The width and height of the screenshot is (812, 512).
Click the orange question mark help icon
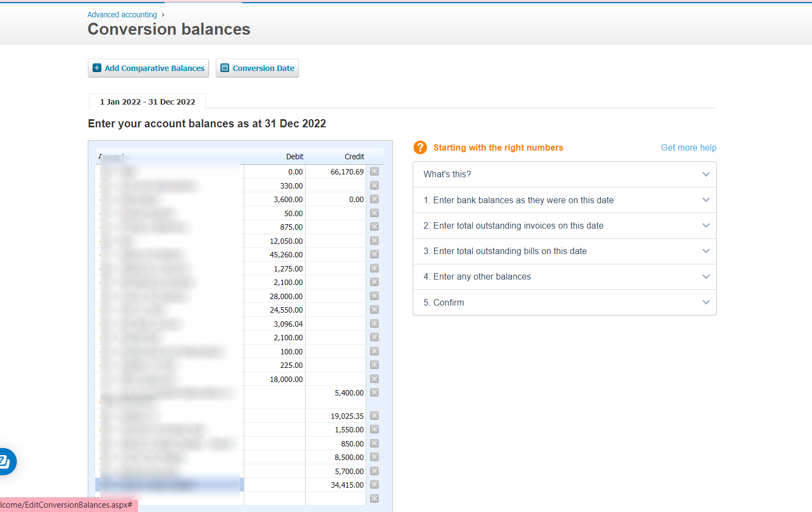point(420,147)
